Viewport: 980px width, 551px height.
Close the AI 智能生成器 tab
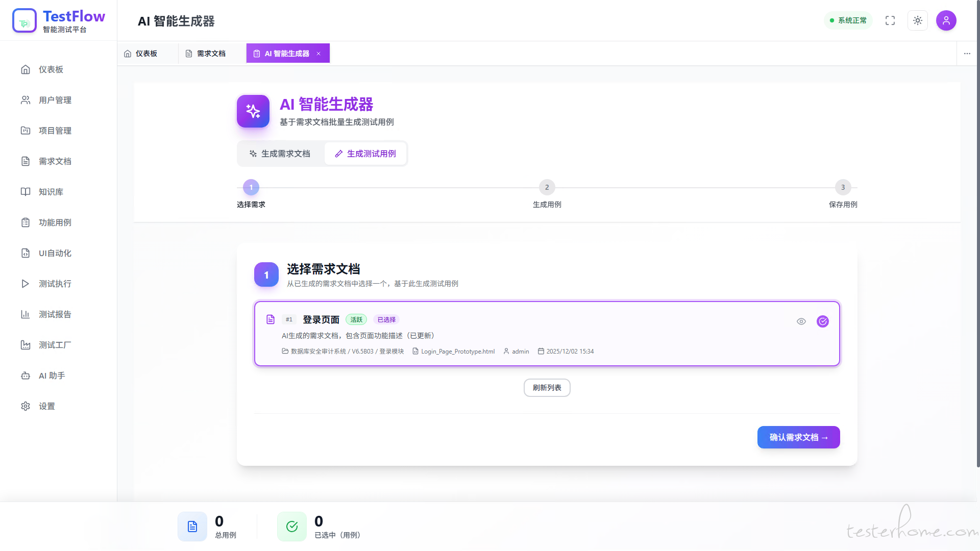(x=318, y=54)
